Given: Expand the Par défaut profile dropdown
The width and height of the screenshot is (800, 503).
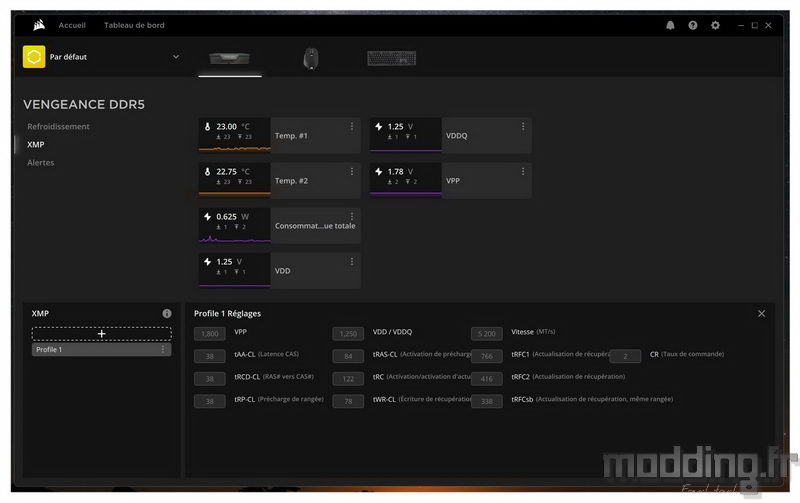Looking at the screenshot, I should [x=176, y=57].
